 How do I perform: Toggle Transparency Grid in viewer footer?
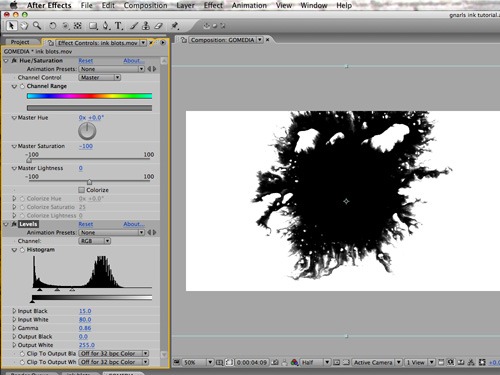point(346,362)
